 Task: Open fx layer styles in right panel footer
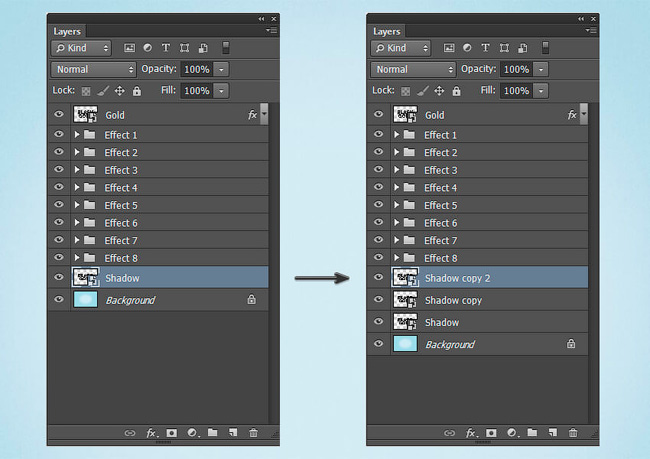coord(471,433)
